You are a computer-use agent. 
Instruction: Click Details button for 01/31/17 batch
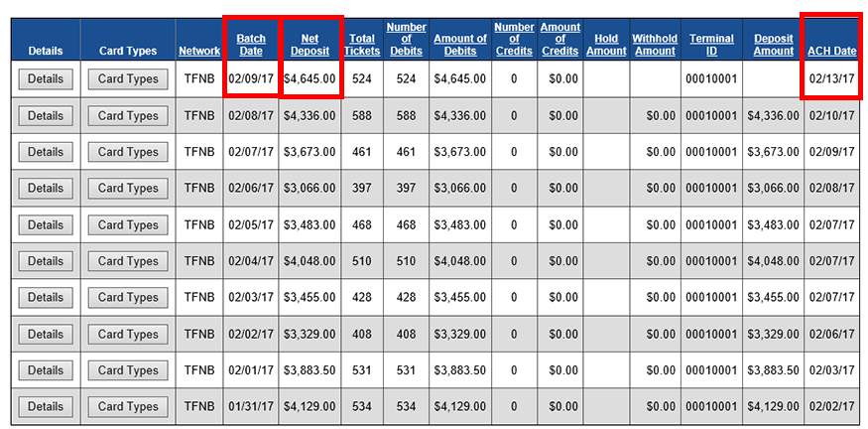click(x=45, y=406)
